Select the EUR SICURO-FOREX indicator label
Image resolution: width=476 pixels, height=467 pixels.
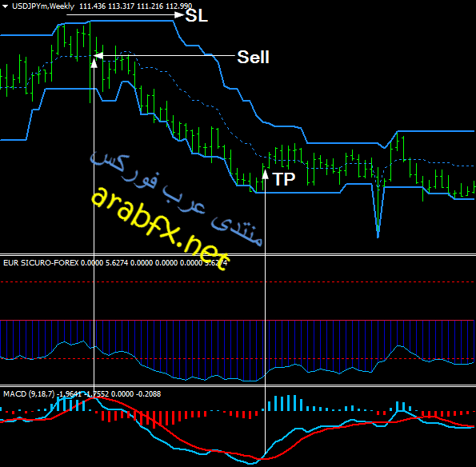click(41, 263)
